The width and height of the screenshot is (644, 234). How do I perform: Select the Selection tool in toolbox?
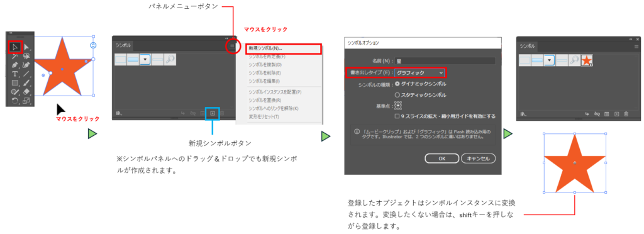tap(15, 47)
